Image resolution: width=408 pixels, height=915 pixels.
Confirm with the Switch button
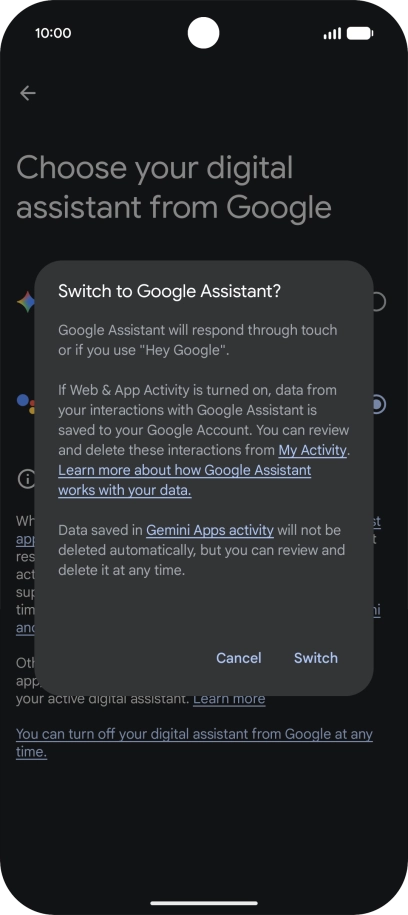point(316,658)
